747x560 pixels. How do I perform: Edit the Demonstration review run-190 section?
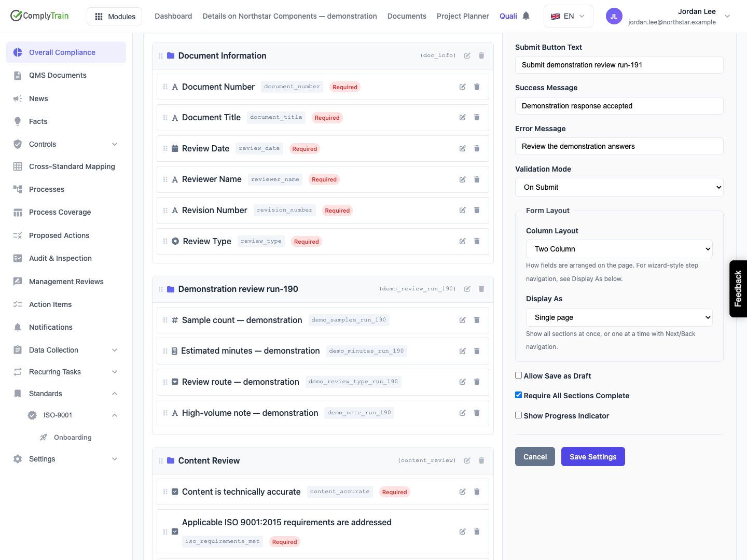[x=467, y=289]
